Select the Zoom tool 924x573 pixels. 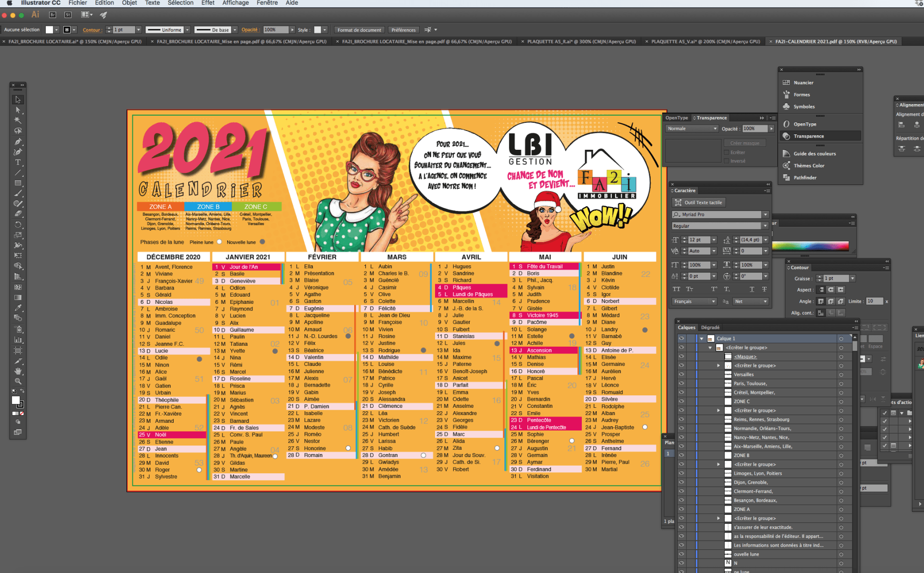(18, 381)
